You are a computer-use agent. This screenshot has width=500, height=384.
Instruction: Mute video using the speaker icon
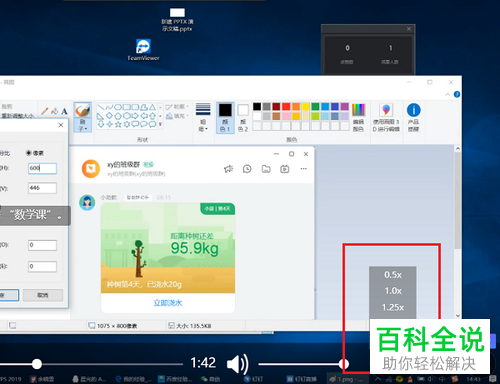[237, 364]
